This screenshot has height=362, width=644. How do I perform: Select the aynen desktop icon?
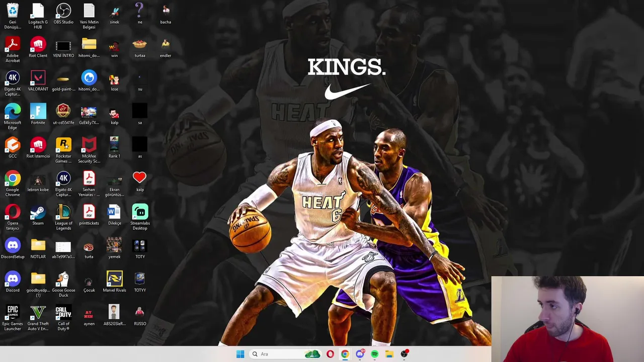pos(89,315)
